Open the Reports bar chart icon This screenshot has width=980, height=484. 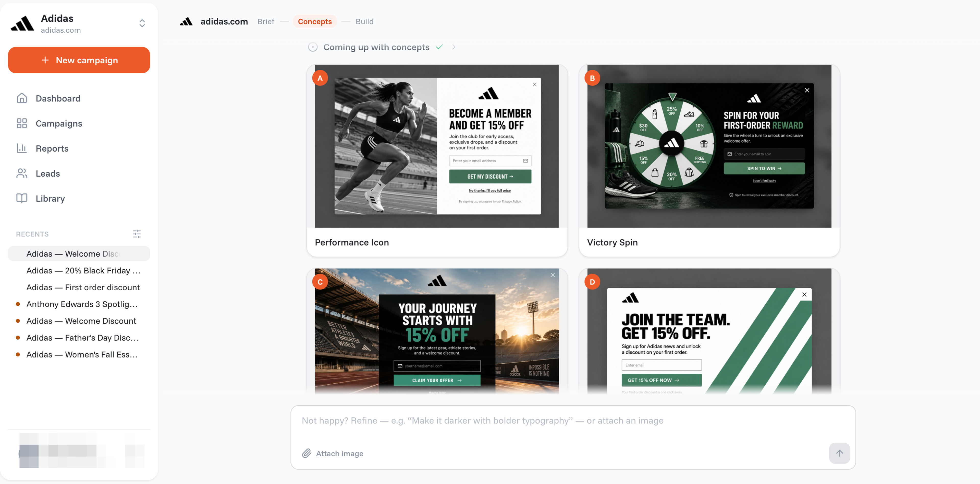(x=22, y=148)
